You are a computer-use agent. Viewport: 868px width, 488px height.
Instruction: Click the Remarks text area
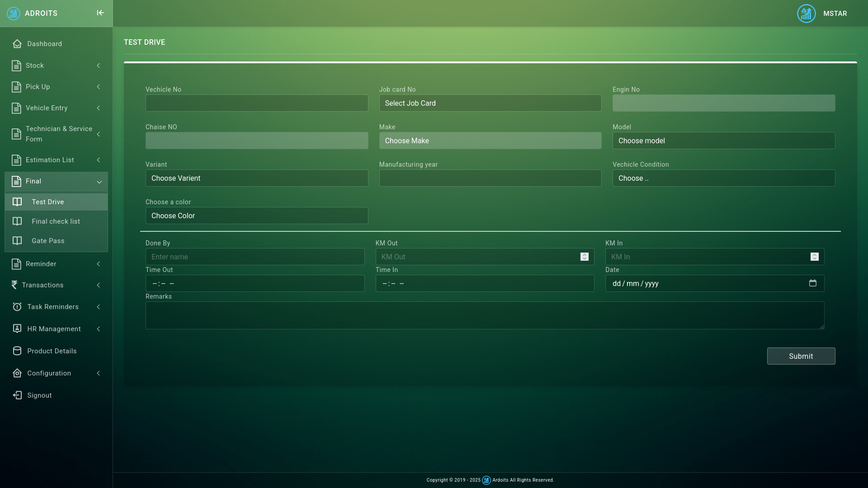[485, 315]
